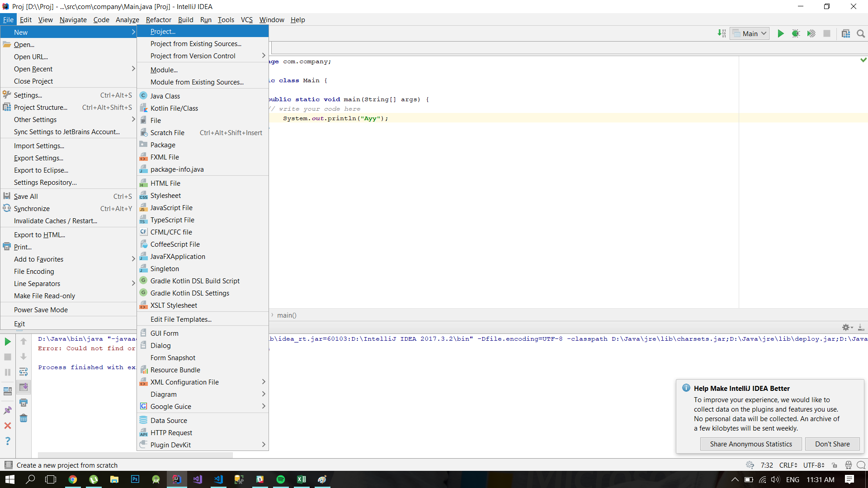Click the Debug bug icon in toolbar

(x=796, y=33)
